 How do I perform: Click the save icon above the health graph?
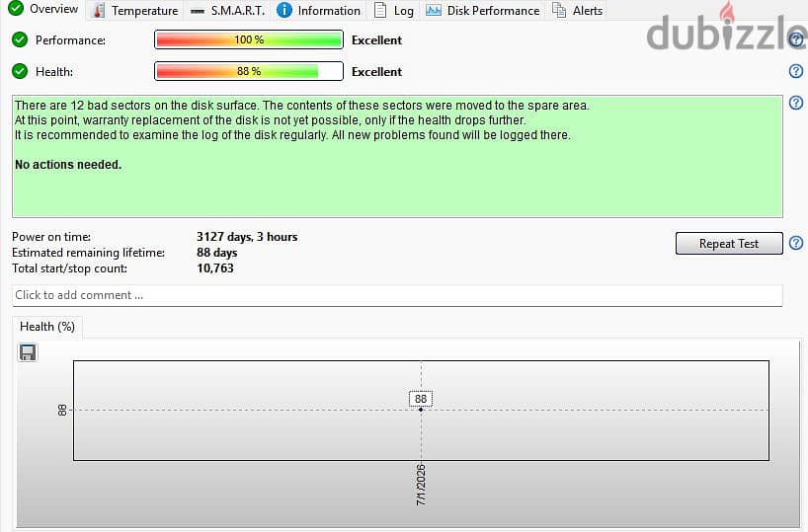coord(28,352)
